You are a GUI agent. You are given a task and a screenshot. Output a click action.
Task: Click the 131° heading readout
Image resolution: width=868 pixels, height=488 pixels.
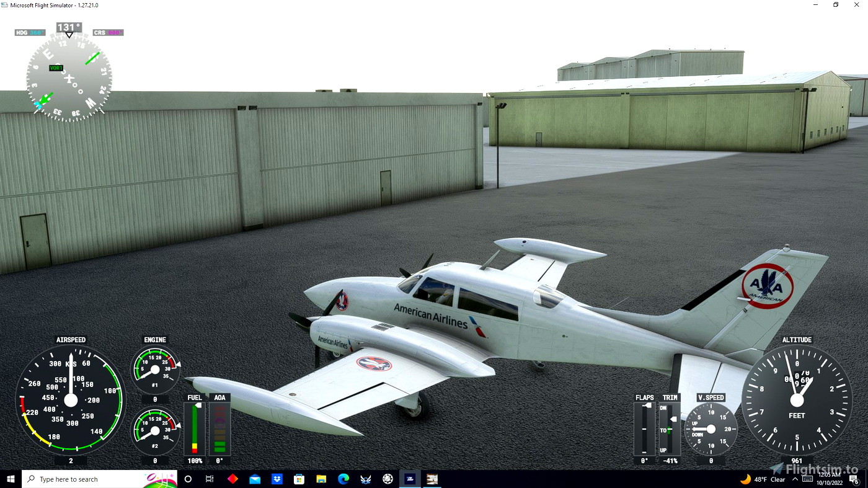[69, 27]
